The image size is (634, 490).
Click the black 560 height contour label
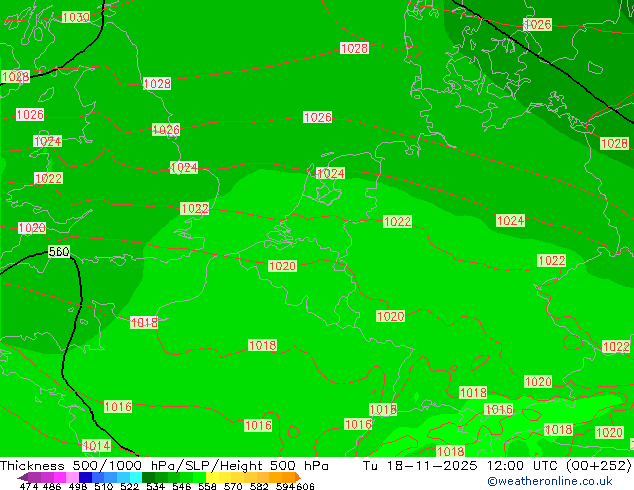coord(59,252)
